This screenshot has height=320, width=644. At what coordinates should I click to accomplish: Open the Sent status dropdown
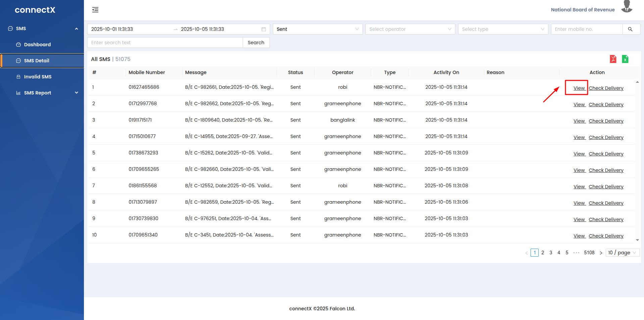[317, 29]
